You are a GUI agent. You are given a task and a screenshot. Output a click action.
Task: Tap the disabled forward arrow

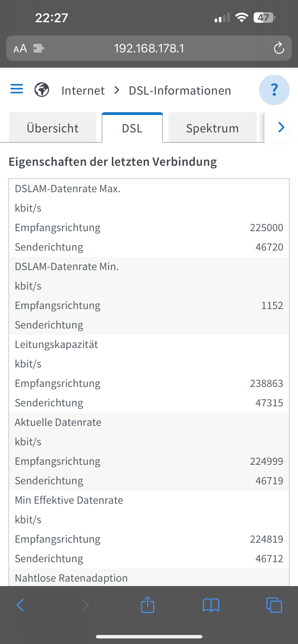click(85, 605)
